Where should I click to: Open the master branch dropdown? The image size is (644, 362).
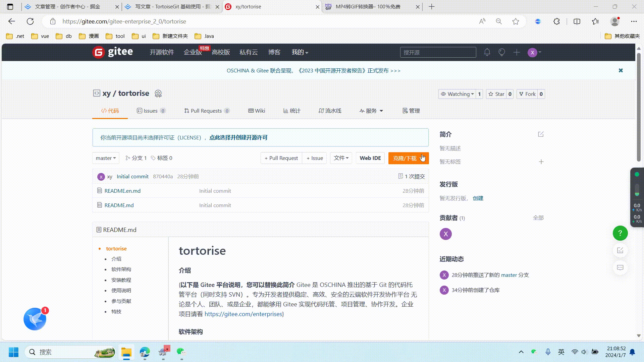tap(106, 158)
